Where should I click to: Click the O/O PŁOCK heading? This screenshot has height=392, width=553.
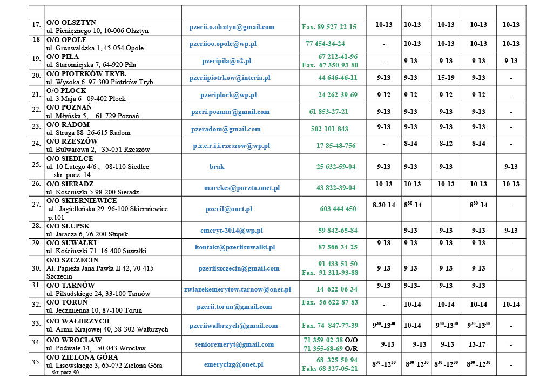[x=66, y=91]
